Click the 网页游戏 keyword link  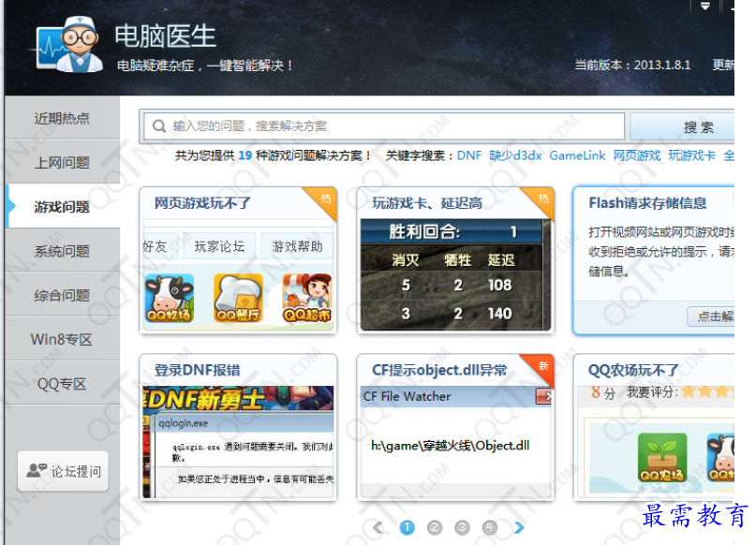[636, 155]
